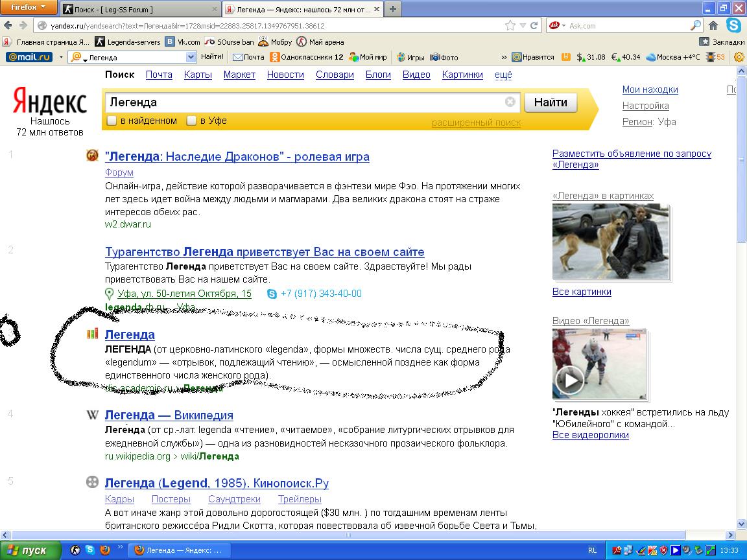Open 'Легенда (Legend, 1985). Кинопоиск.Ру' result
This screenshot has height=560, width=747.
coord(217,483)
